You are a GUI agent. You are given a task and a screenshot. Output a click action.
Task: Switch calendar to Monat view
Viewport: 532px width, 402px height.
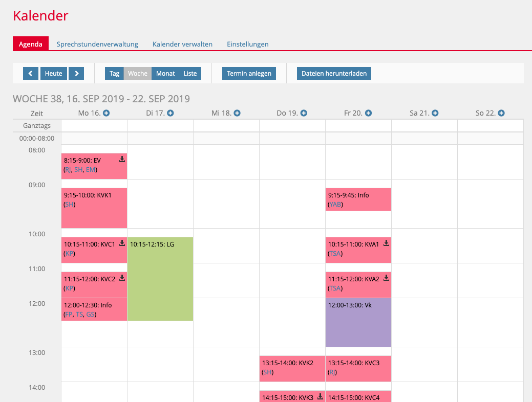click(165, 74)
